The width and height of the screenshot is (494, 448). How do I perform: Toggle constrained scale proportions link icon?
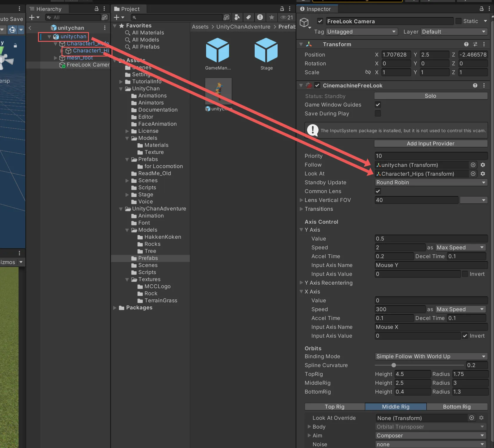(x=368, y=72)
